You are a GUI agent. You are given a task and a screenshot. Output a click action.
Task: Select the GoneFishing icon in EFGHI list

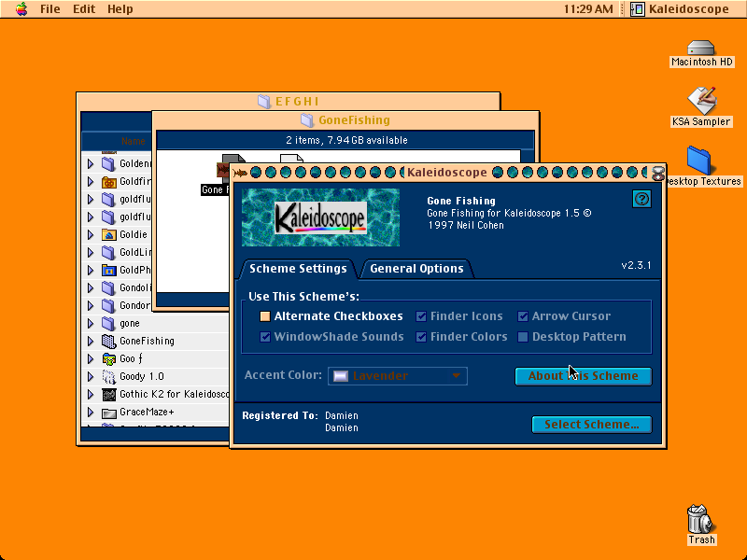pyautogui.click(x=108, y=341)
